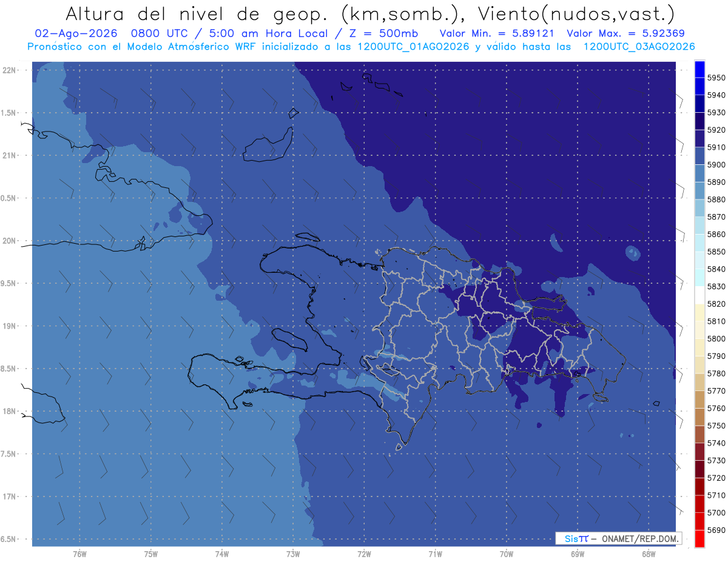This screenshot has width=728, height=562.
Task: Click the color bar value '5810'
Action: 716,321
